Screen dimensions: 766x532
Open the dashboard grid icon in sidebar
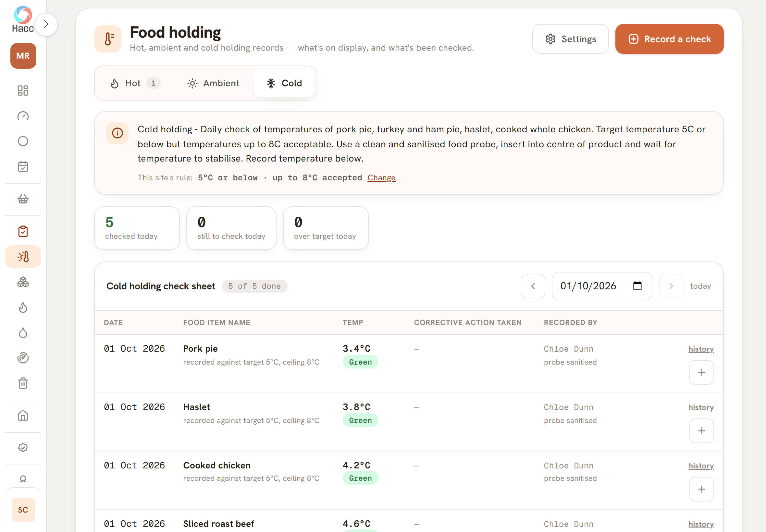[23, 90]
